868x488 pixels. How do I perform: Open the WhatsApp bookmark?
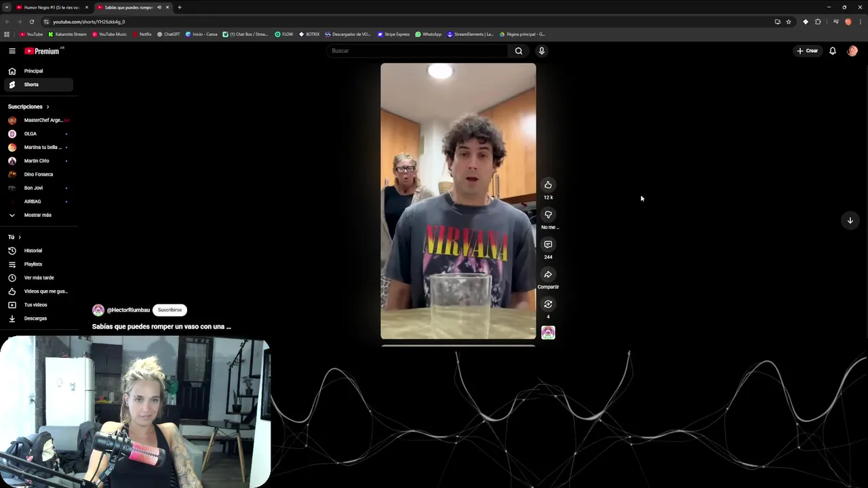tap(429, 34)
